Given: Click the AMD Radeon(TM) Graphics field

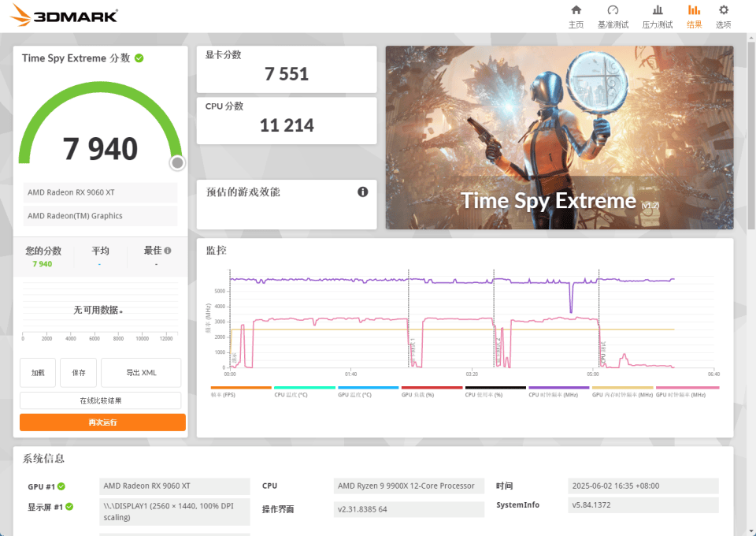Looking at the screenshot, I should point(100,216).
